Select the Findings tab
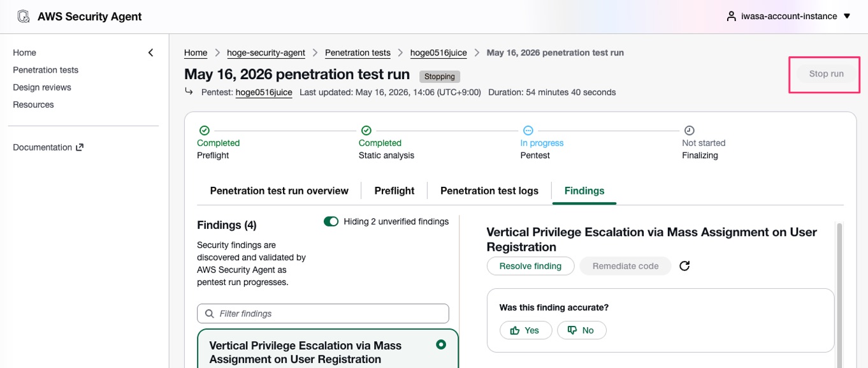This screenshot has height=368, width=868. tap(584, 191)
